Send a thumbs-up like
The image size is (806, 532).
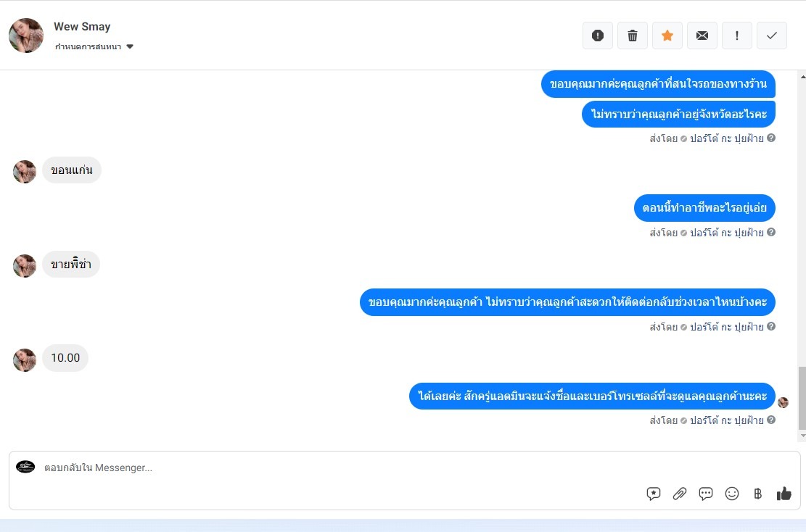(x=784, y=494)
